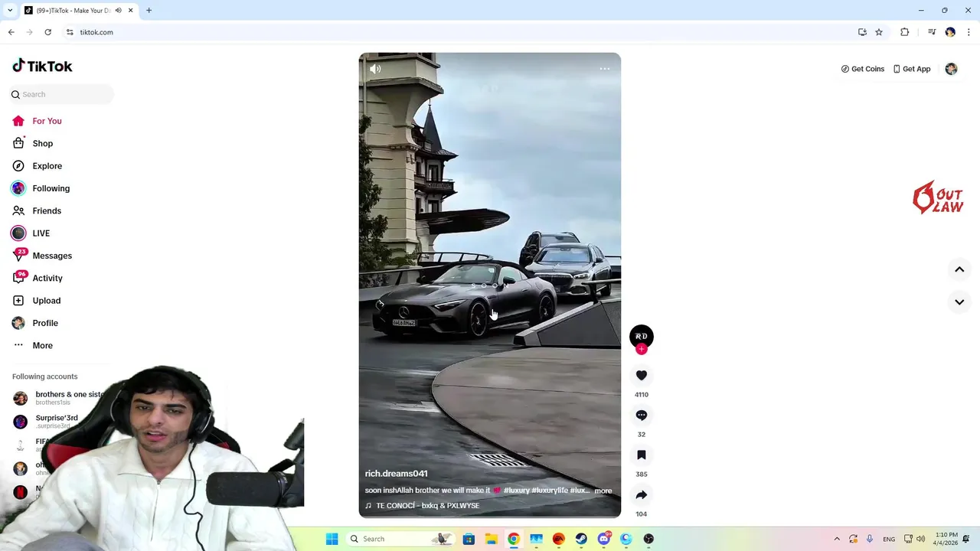Bookmark this tab with the star
980x551 pixels.
879,32
